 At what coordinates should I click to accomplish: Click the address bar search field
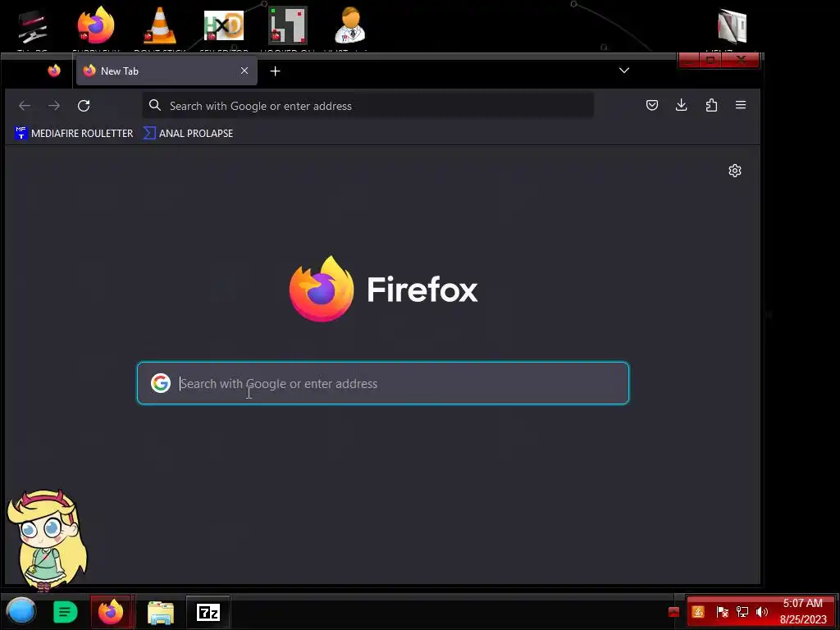coord(368,106)
